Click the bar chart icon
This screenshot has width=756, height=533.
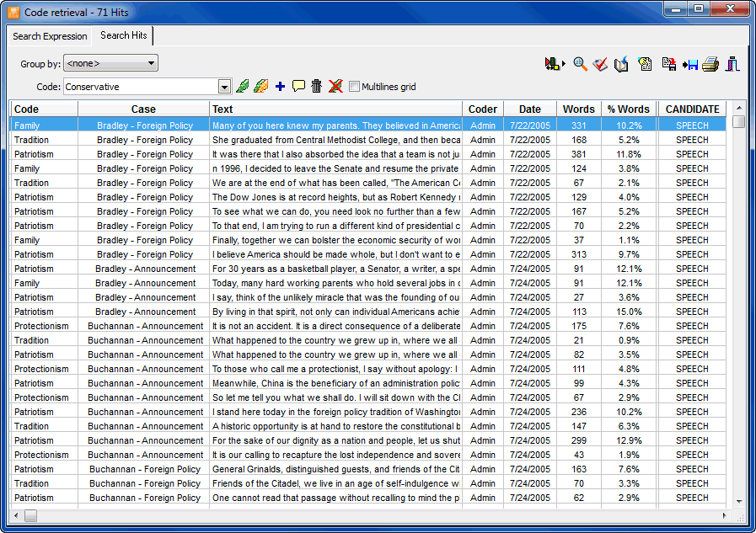click(732, 63)
